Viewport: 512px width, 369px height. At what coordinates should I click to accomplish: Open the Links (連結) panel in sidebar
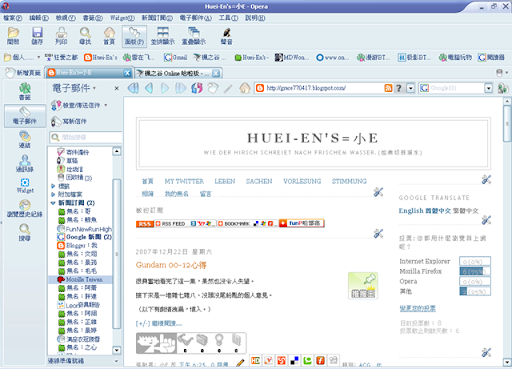25,139
